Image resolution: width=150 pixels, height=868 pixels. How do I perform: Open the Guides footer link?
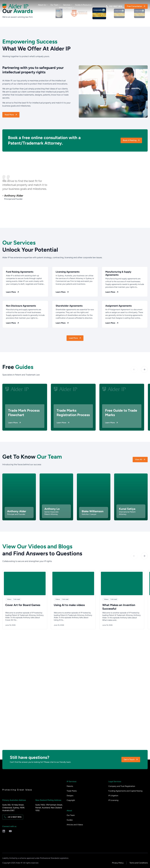click(70, 820)
